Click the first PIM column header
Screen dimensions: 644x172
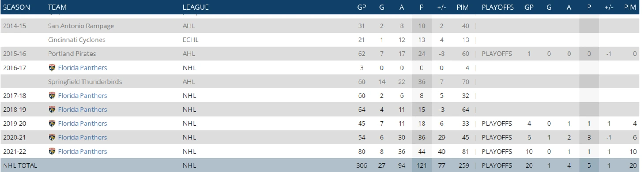click(x=462, y=7)
